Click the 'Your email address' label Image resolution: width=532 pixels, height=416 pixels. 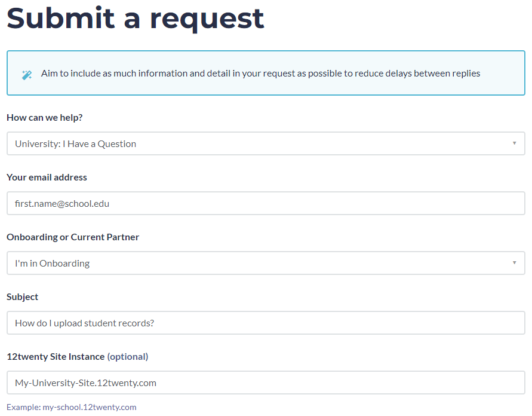(x=47, y=178)
